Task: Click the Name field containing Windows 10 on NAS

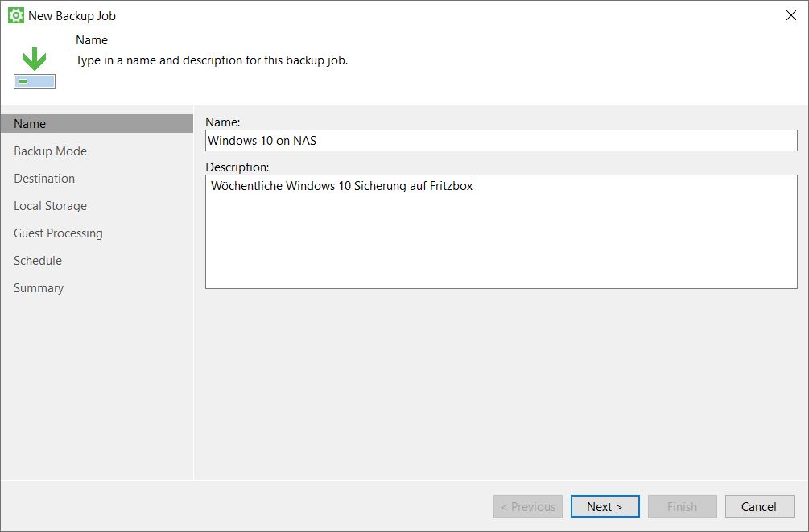Action: pyautogui.click(x=501, y=141)
